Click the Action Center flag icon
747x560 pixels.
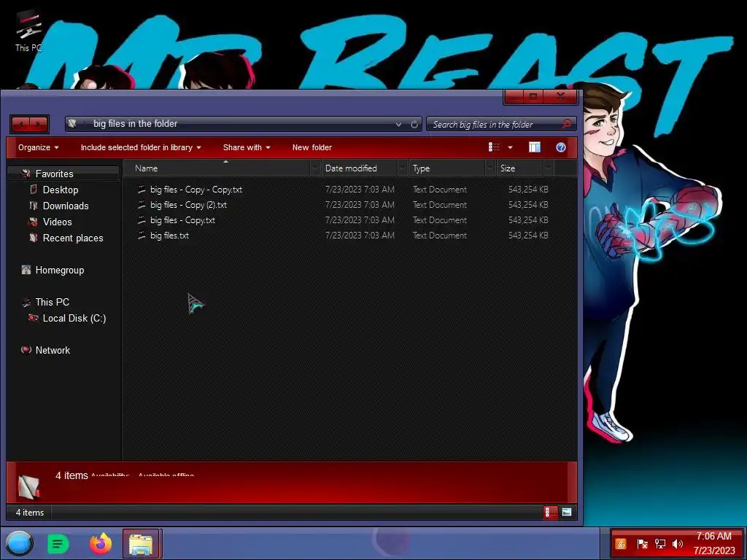(x=642, y=544)
